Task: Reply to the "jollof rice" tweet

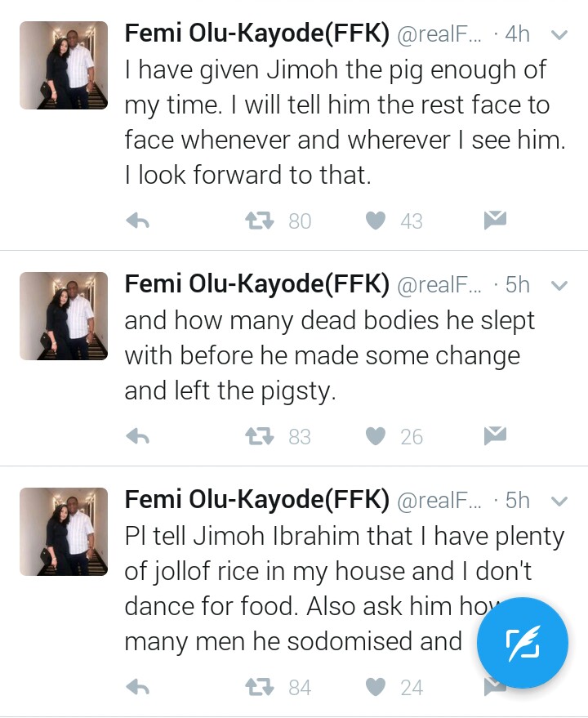Action: [138, 688]
